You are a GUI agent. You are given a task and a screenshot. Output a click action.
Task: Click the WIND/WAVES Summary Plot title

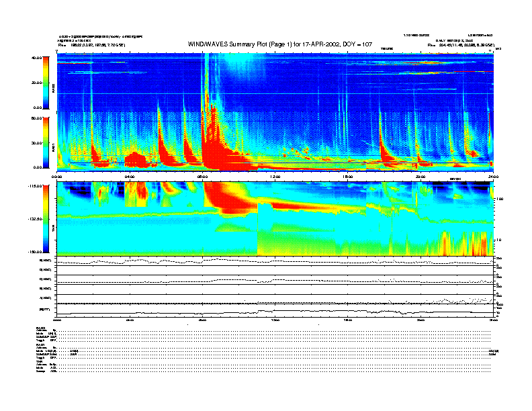(x=280, y=44)
